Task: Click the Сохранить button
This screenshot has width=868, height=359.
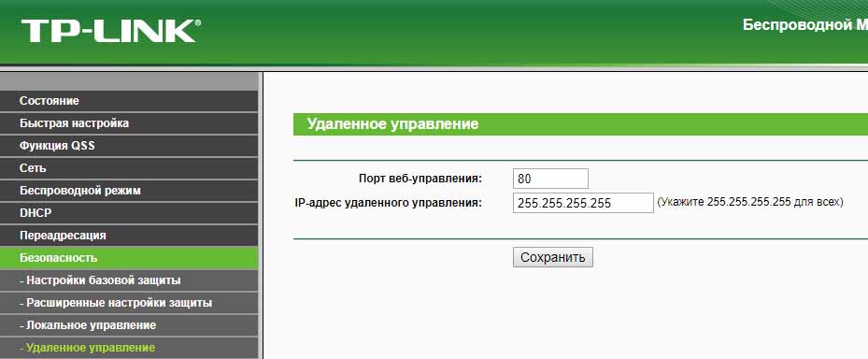Action: point(552,257)
